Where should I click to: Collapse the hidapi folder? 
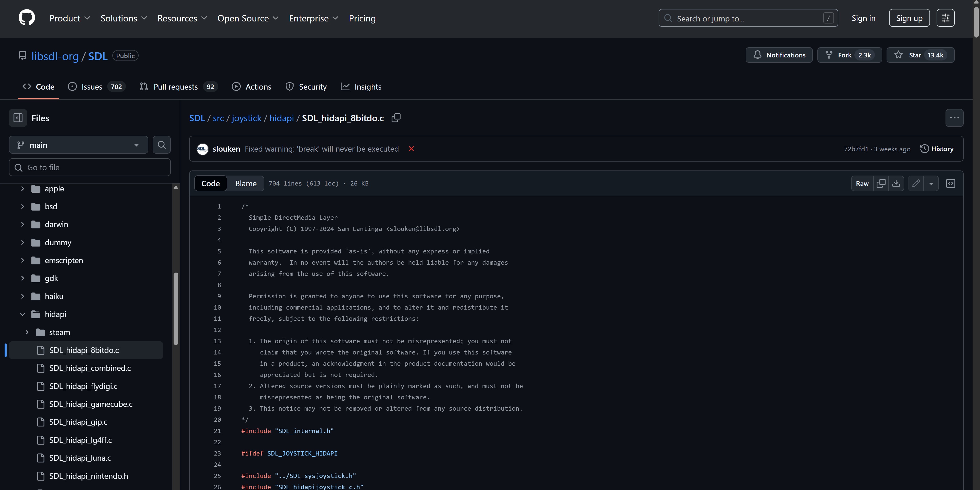pyautogui.click(x=22, y=314)
